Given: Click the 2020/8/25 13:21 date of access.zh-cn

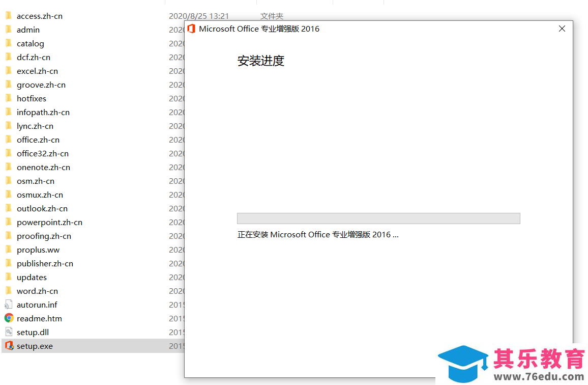Looking at the screenshot, I should coord(199,16).
